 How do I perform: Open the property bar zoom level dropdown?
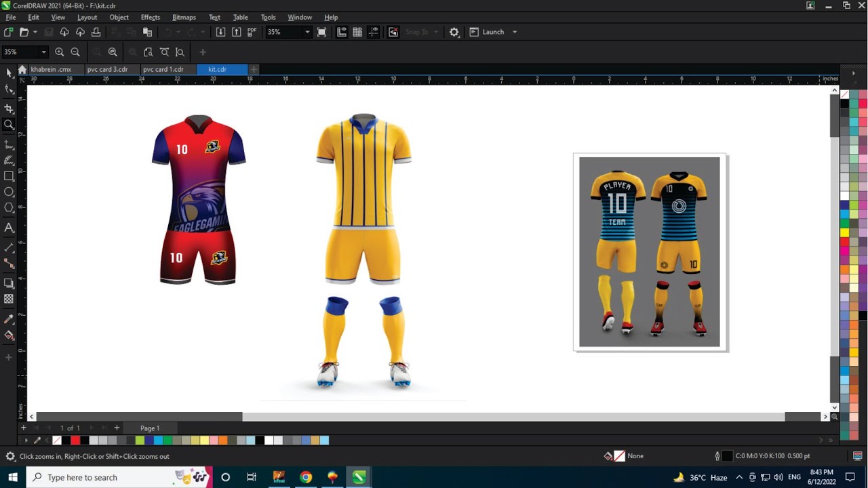tap(43, 52)
